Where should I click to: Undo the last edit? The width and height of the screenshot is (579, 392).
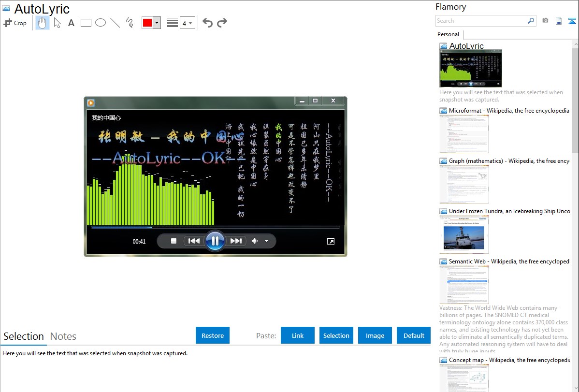coord(207,23)
